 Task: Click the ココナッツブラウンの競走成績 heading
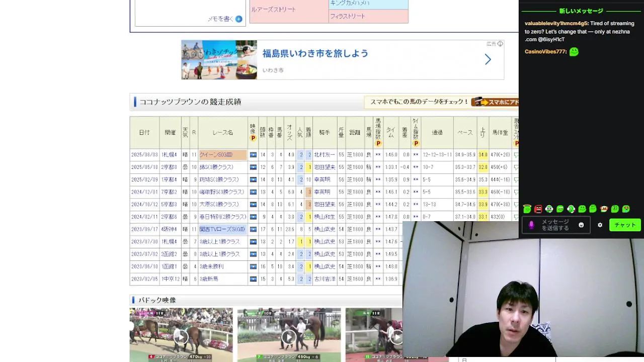[190, 102]
